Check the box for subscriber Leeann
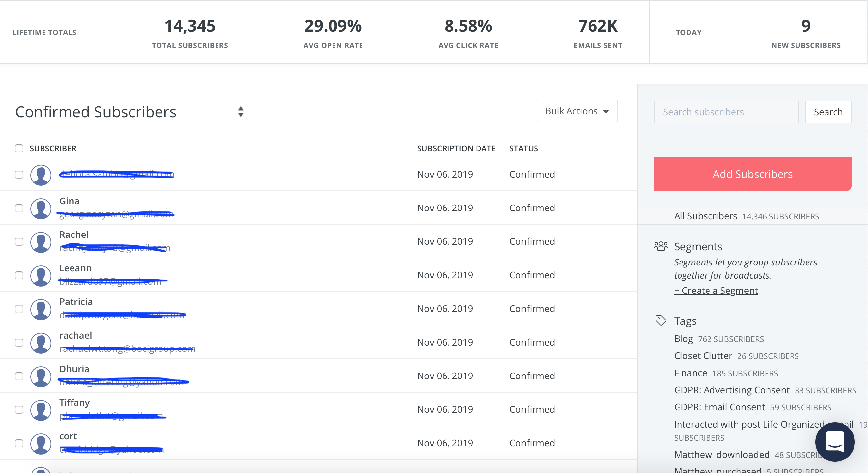This screenshot has height=473, width=868. tap(19, 275)
